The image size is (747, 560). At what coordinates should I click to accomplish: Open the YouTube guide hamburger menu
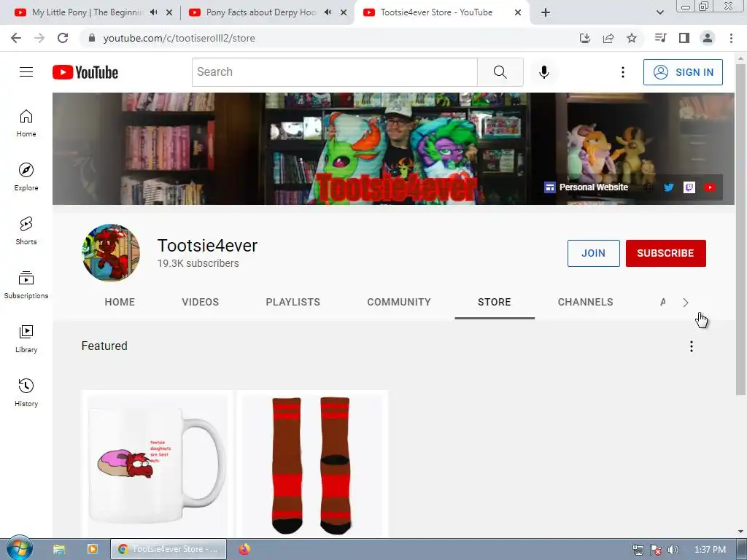coord(26,72)
